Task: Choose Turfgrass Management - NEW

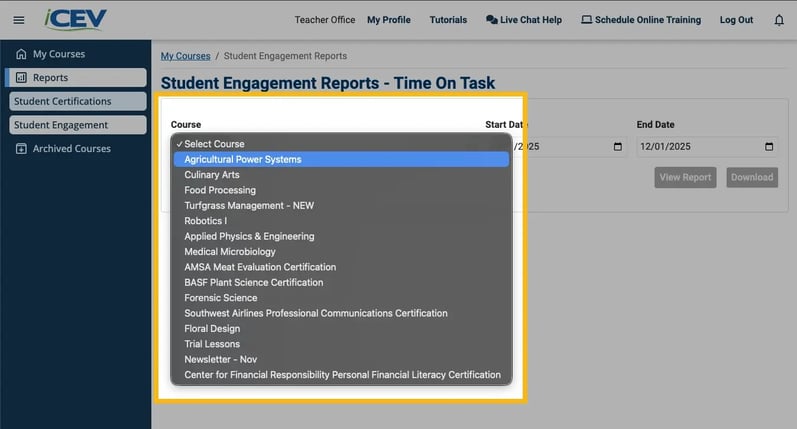Action: click(x=341, y=205)
